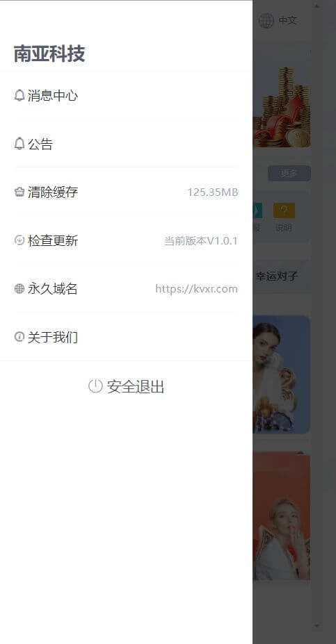Open the 消息中心 menu entry

pyautogui.click(x=126, y=96)
